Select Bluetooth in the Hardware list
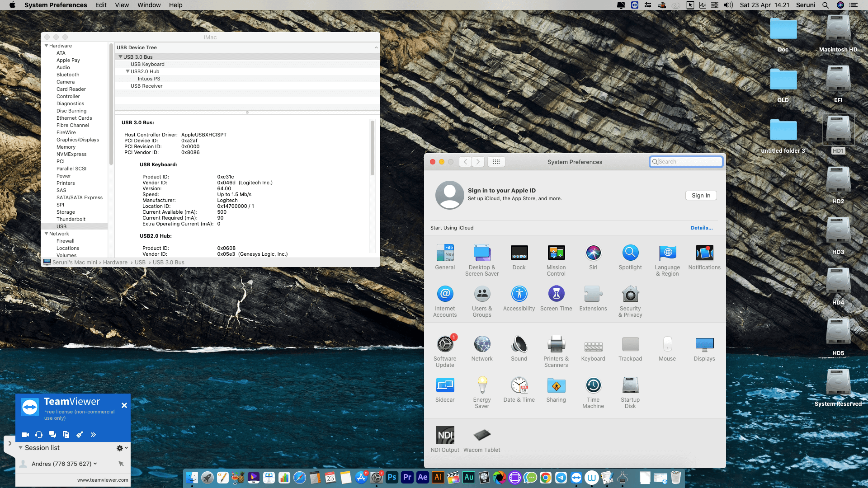This screenshot has width=868, height=488. point(68,75)
